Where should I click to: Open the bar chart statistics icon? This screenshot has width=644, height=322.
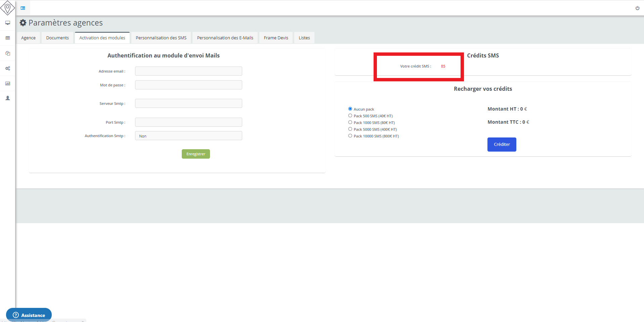[x=8, y=83]
